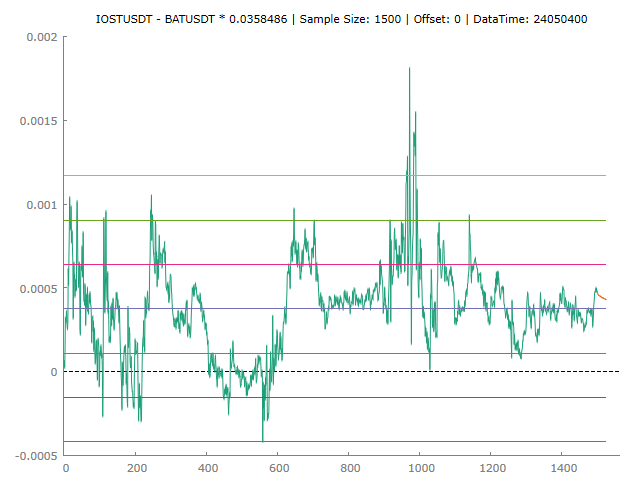This screenshot has height=480, width=640.
Task: Click the 'DataTime: 24050400' text
Action: [x=530, y=19]
